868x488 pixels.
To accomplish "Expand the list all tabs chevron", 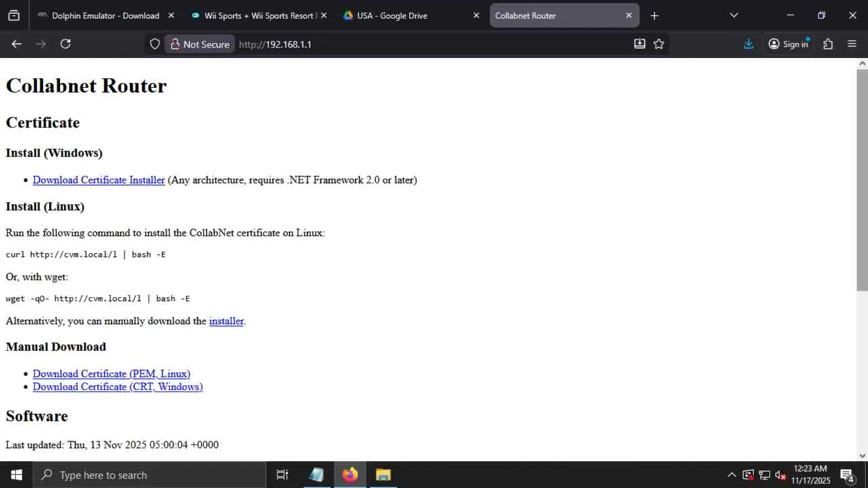I will (x=734, y=16).
